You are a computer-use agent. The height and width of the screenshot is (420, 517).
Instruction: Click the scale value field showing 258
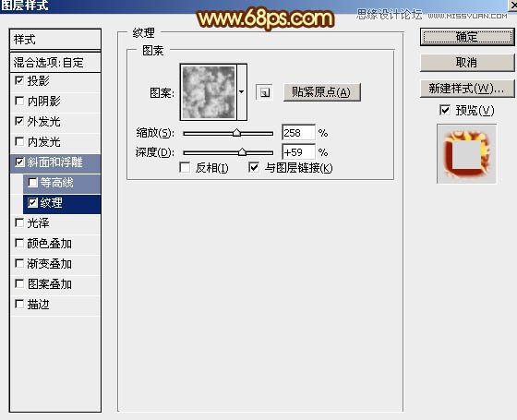click(298, 133)
